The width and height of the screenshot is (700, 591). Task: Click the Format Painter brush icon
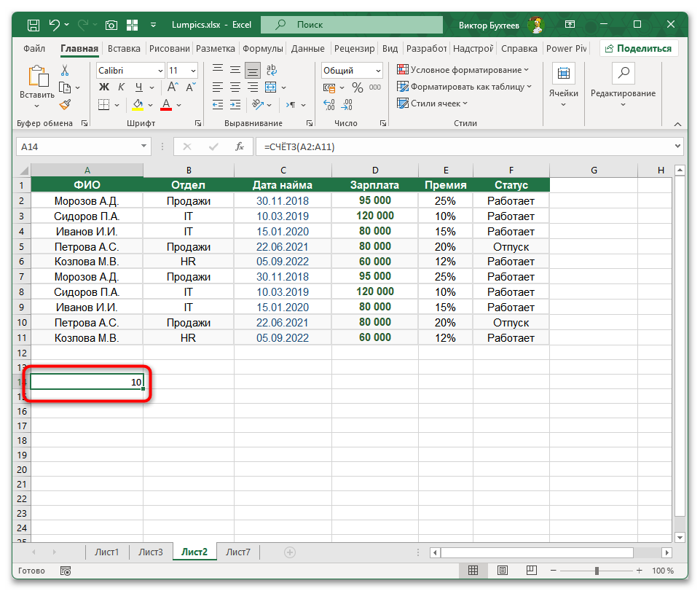point(65,105)
